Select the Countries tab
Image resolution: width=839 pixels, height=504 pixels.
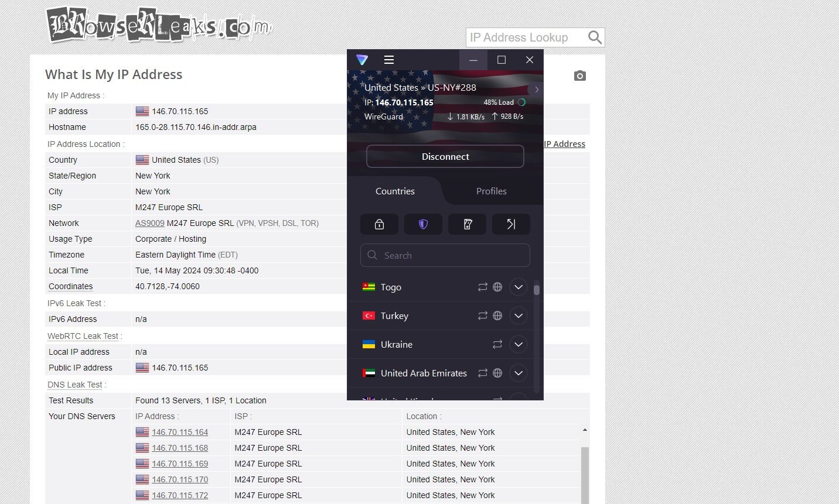pos(395,191)
